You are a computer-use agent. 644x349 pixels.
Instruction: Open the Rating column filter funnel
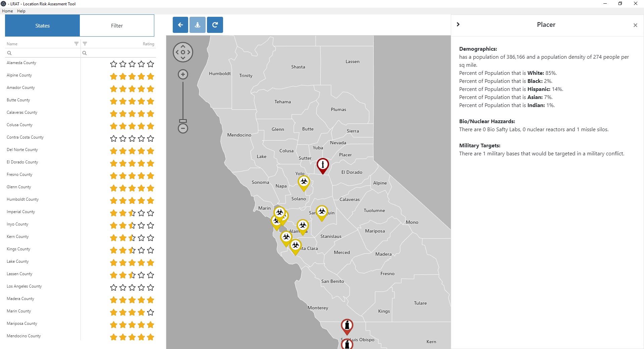(x=85, y=44)
